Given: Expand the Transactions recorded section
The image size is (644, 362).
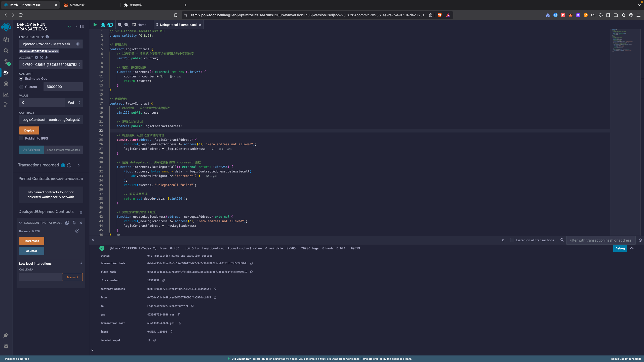Looking at the screenshot, I should tap(79, 165).
